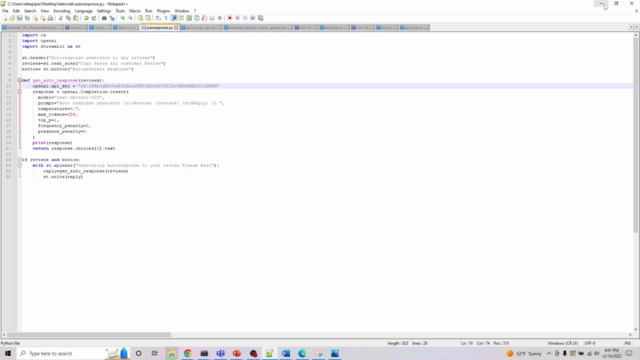Open the Run menu
The width and height of the screenshot is (640, 360).
(149, 11)
